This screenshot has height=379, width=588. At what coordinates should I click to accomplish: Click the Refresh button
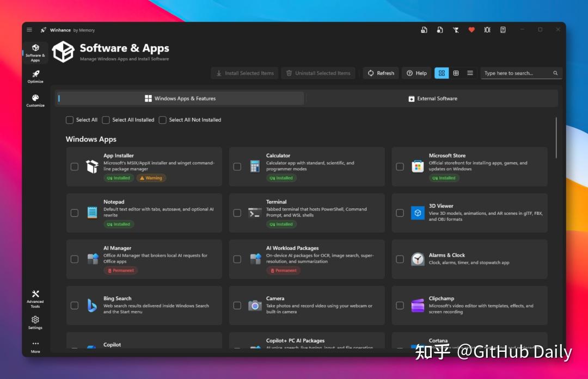pos(381,73)
